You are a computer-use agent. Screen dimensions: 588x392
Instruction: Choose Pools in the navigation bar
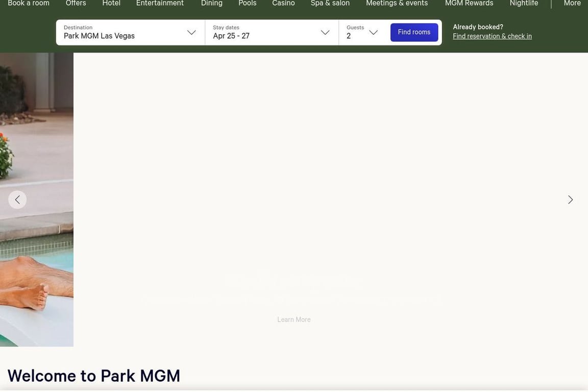click(247, 4)
